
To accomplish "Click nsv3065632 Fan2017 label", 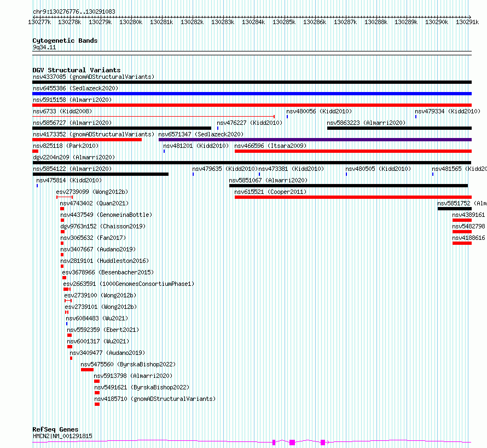I will pos(93,238).
